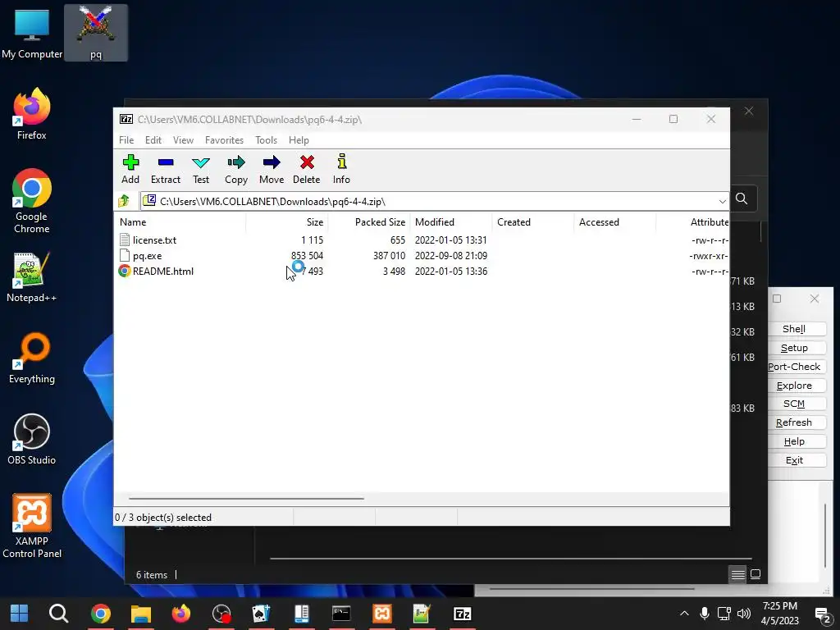Select the Copy toolbar icon
Image resolution: width=840 pixels, height=630 pixels.
click(235, 162)
